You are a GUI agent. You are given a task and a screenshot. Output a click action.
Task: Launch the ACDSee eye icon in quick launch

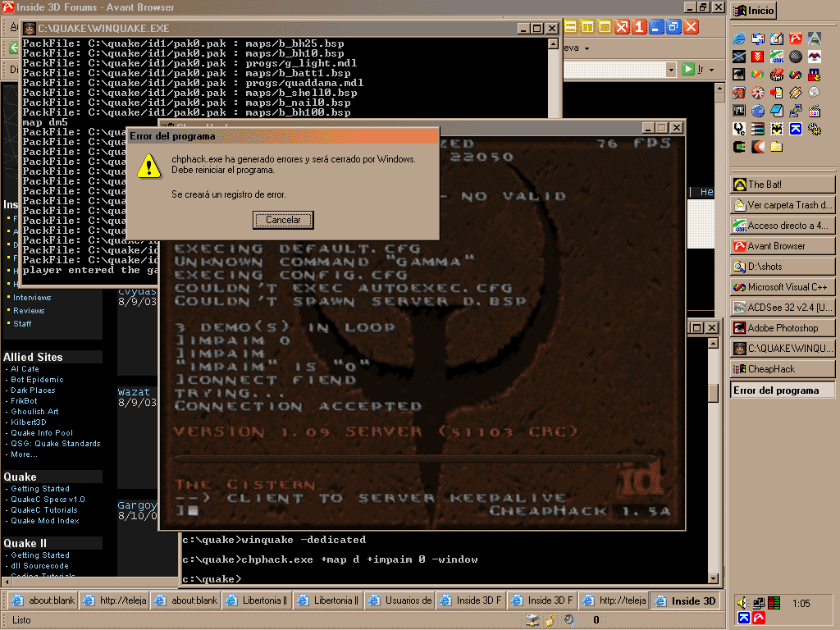click(739, 75)
